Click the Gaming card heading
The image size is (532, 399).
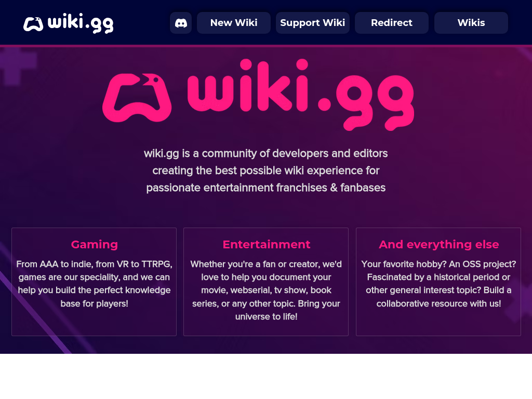95,244
